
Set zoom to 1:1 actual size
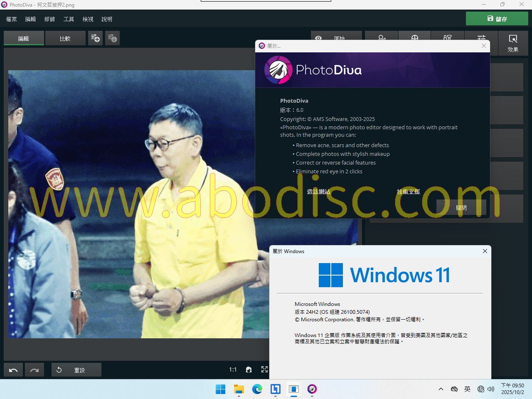click(x=233, y=369)
